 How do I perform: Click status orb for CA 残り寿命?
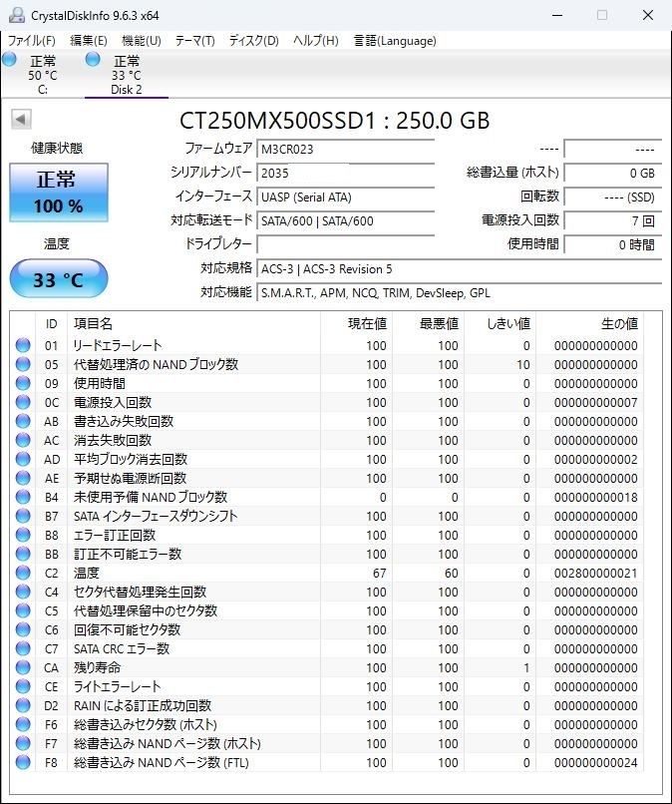(23, 667)
